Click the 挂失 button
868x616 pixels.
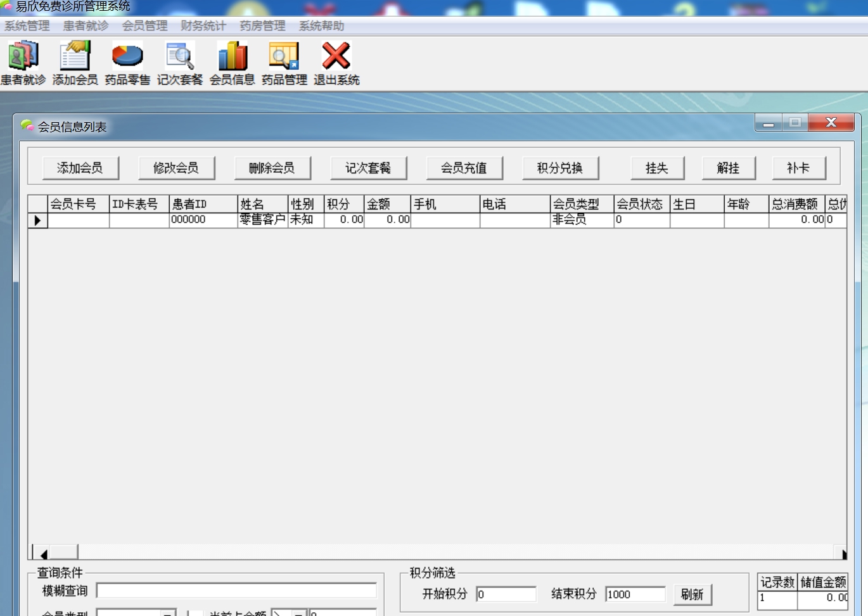point(657,167)
